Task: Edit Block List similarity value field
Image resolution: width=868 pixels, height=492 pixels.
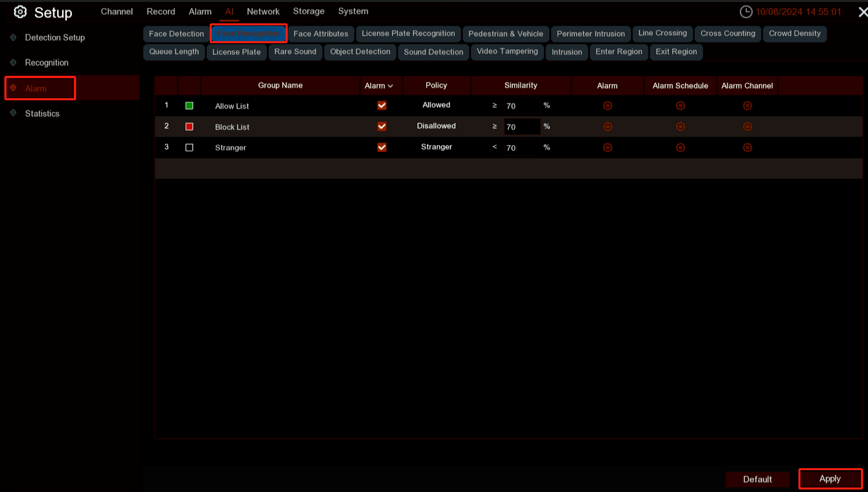Action: [522, 127]
